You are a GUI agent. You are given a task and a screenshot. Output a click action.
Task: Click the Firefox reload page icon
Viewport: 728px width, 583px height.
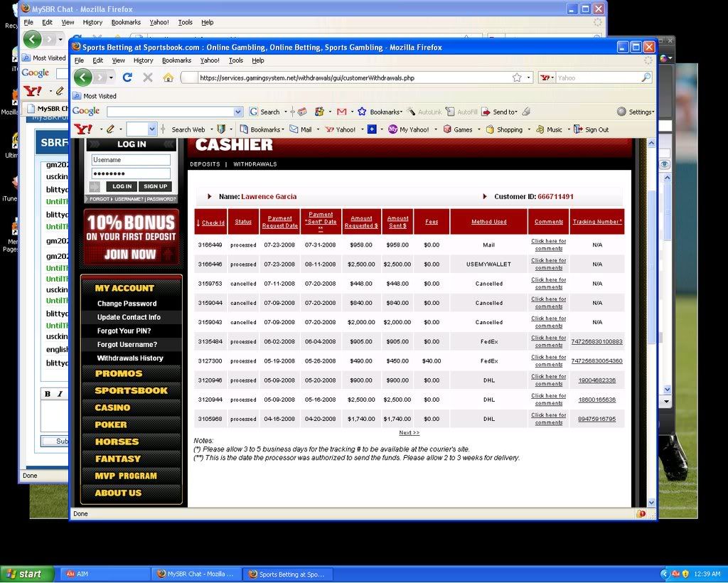click(x=127, y=77)
